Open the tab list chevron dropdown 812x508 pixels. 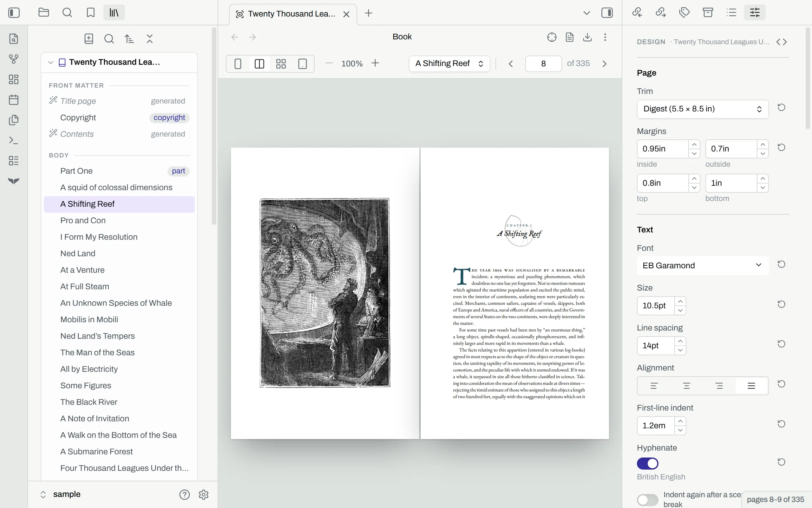coord(586,13)
